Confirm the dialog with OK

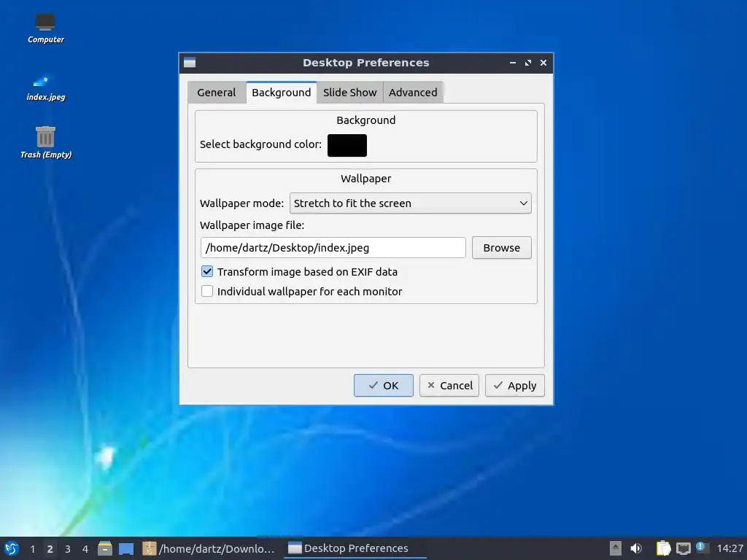[x=384, y=385]
